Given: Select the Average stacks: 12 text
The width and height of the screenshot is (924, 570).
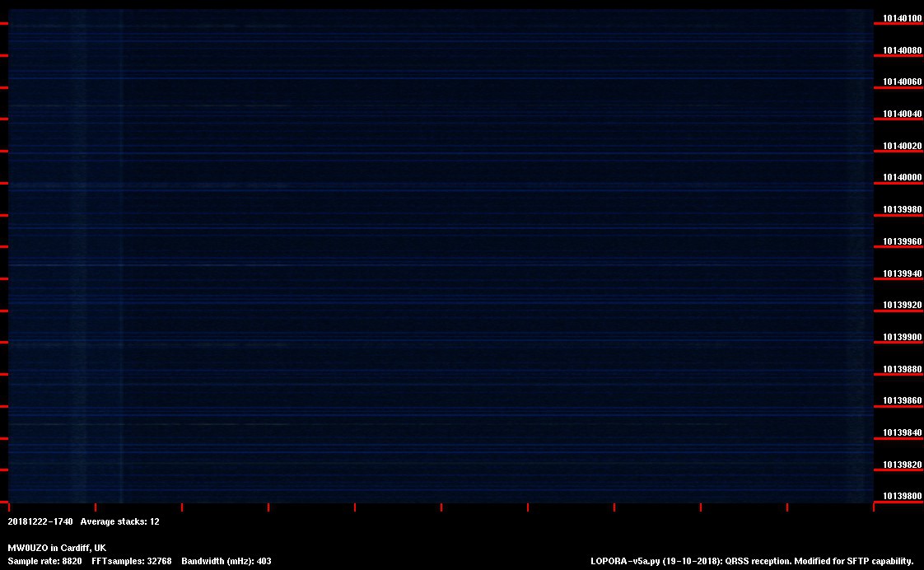Looking at the screenshot, I should (119, 521).
